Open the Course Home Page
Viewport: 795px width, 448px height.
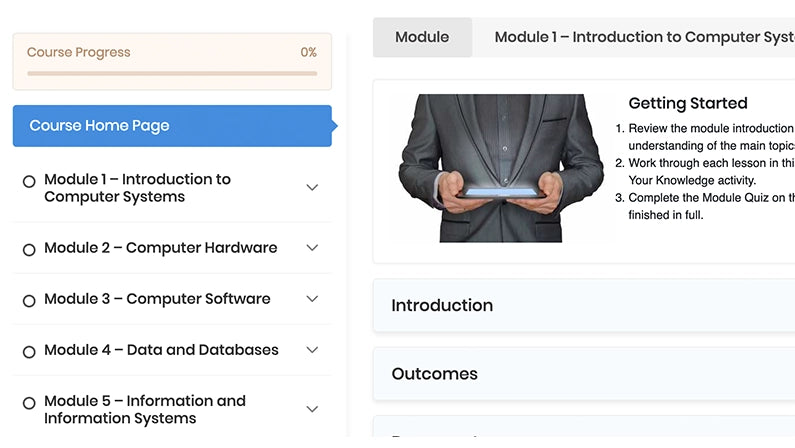172,126
